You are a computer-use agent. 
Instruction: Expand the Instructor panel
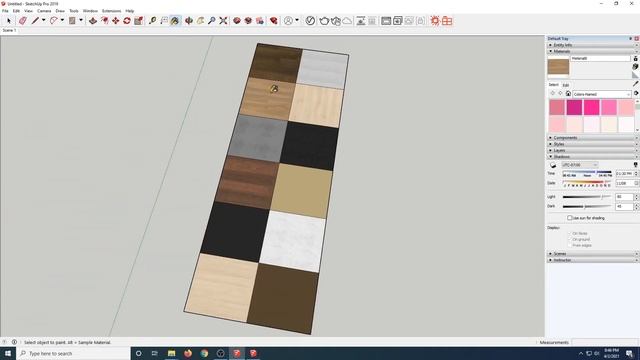pos(592,260)
